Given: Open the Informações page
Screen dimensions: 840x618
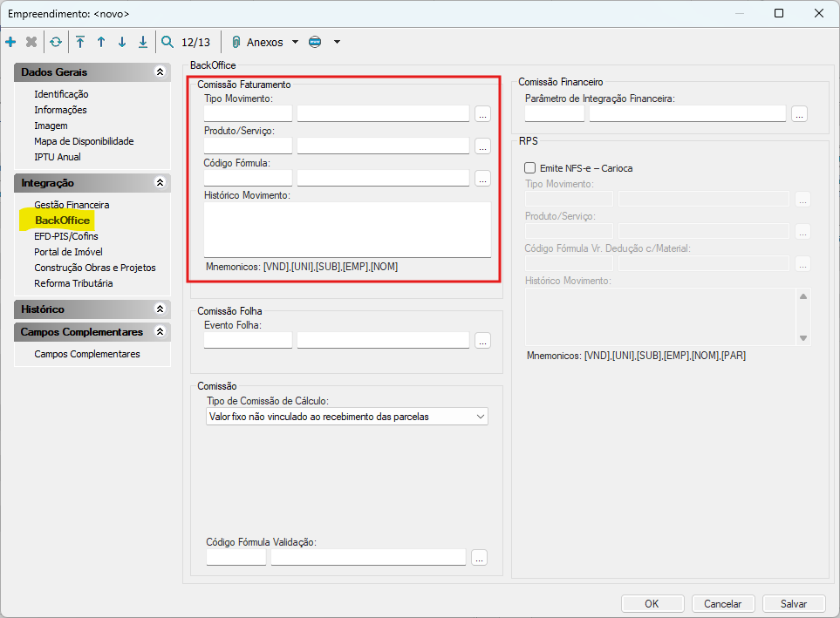Looking at the screenshot, I should pos(60,110).
